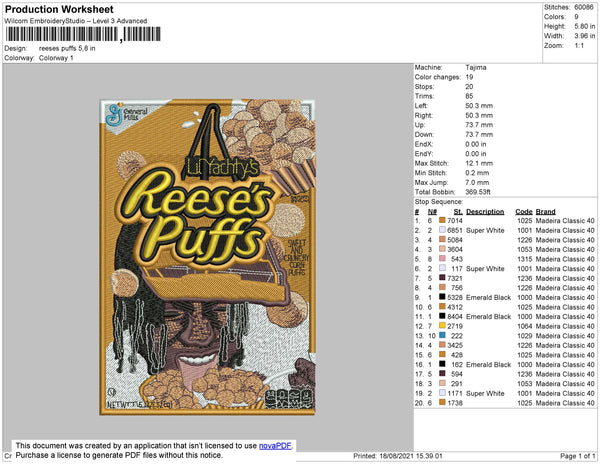Image resolution: width=600 pixels, height=464 pixels.
Task: Click the 'Printed: 18/08/2021 15.39.01' footer text
Action: (398, 456)
